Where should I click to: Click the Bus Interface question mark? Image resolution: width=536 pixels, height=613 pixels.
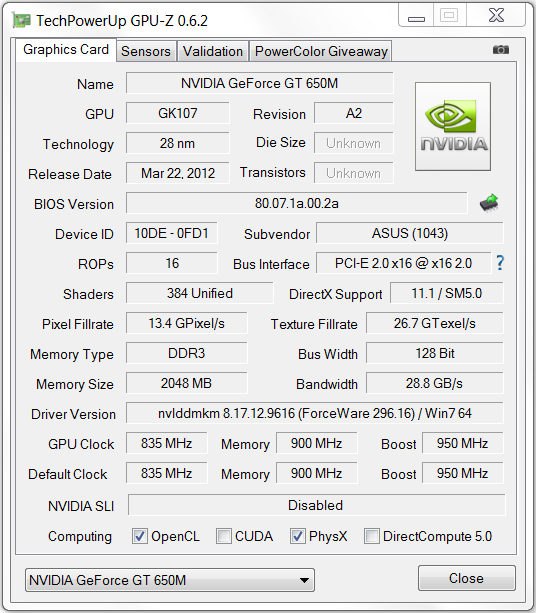click(500, 263)
